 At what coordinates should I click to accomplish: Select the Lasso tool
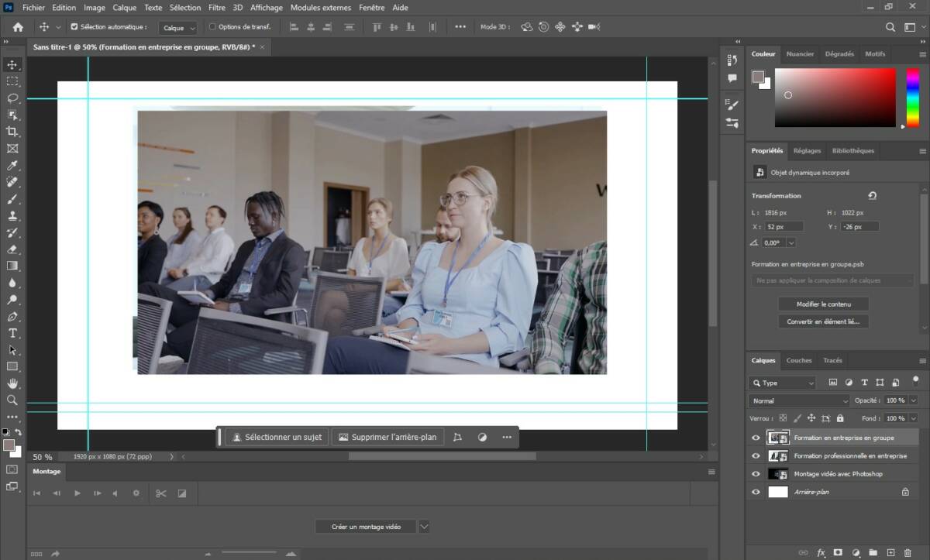pyautogui.click(x=12, y=97)
